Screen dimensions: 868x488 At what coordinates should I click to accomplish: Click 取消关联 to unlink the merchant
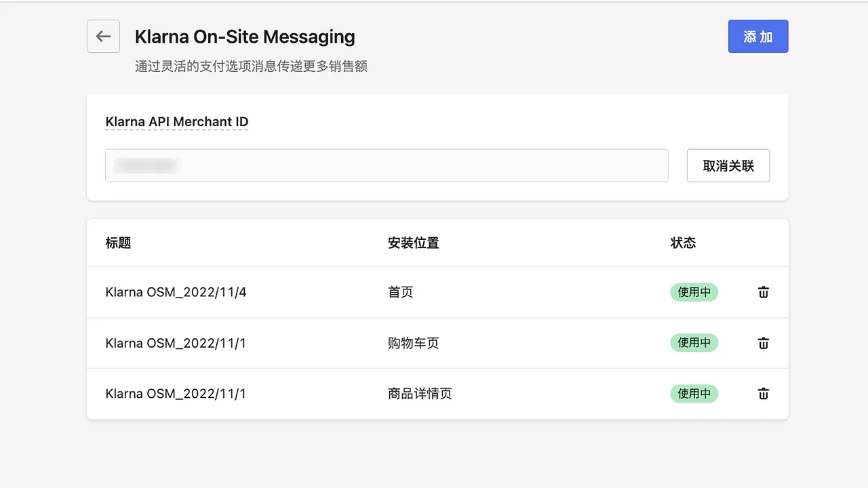click(728, 165)
